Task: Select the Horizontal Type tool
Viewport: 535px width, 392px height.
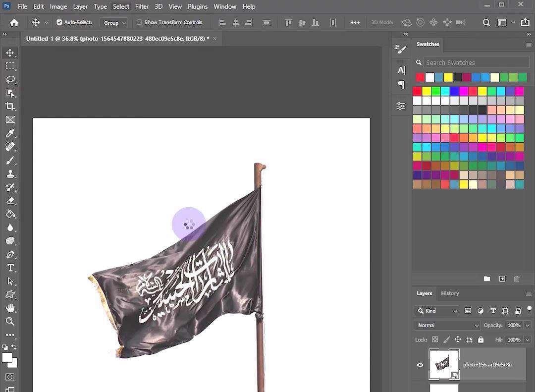Action: [10, 268]
